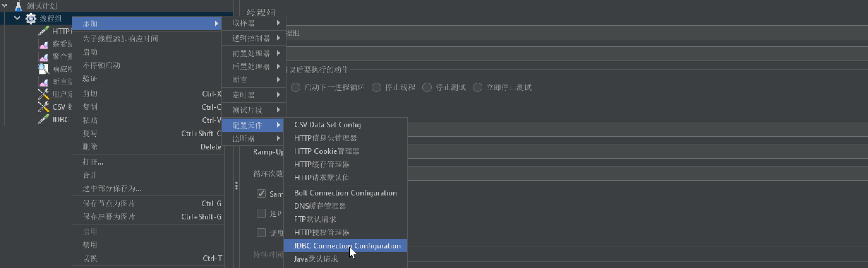Select 复制 menu entry
Image resolution: width=868 pixels, height=268 pixels.
tap(148, 107)
